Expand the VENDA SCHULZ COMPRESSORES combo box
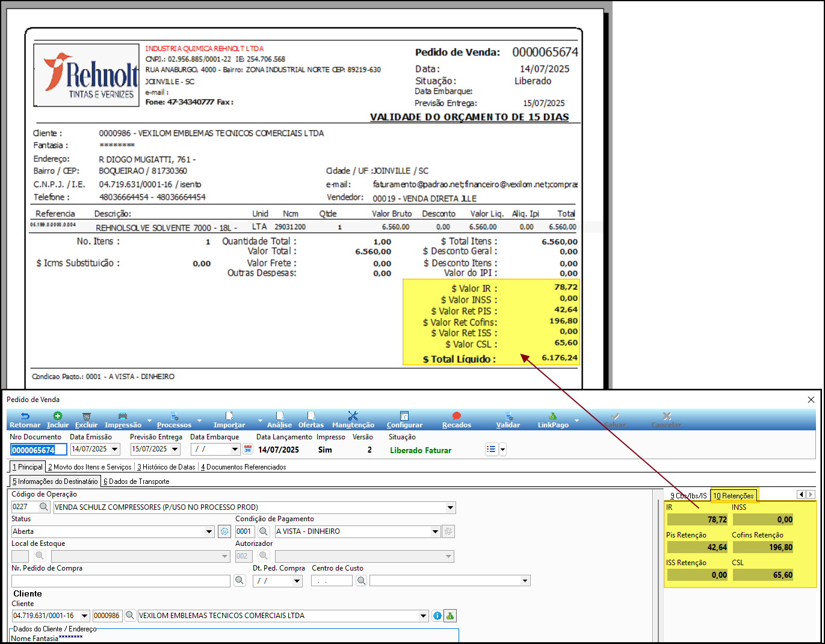 tap(450, 508)
